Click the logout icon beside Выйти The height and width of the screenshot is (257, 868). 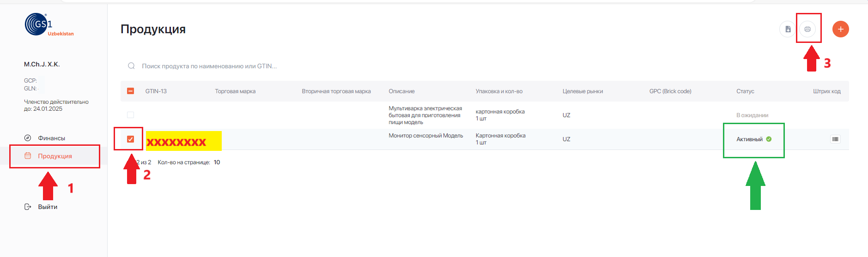28,207
